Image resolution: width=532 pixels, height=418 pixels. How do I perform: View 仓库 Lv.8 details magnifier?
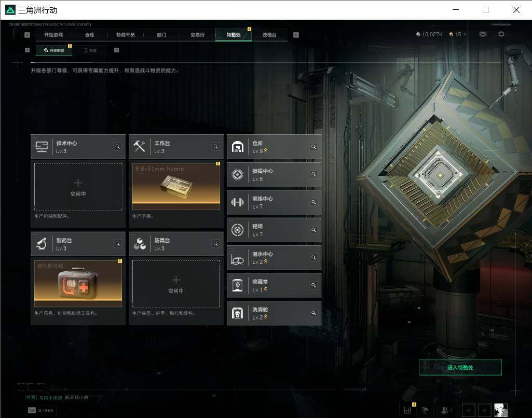pyautogui.click(x=313, y=147)
